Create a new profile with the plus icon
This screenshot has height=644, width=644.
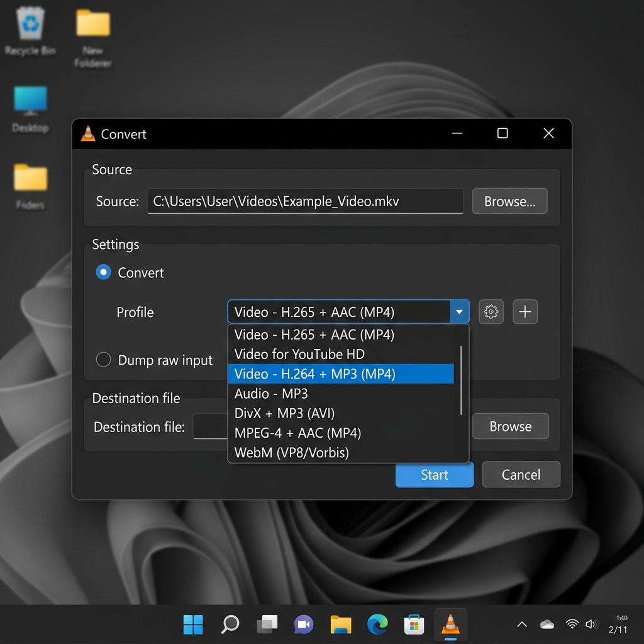(525, 312)
